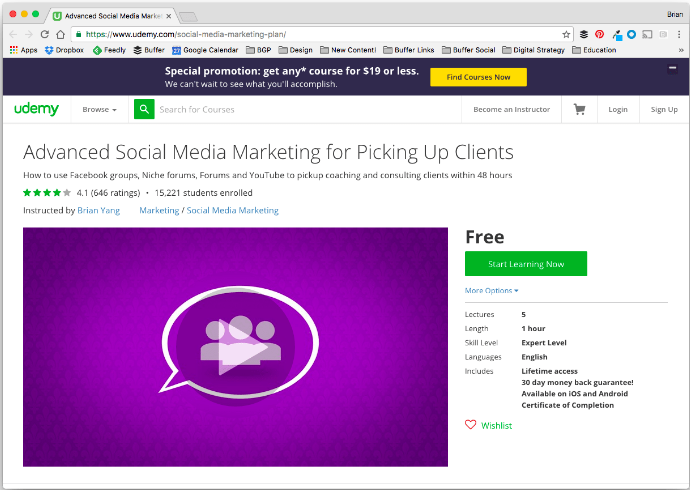Screen dimensions: 690x490
Task: Click the '30 day money back guarantee!' text
Action: coord(577,382)
